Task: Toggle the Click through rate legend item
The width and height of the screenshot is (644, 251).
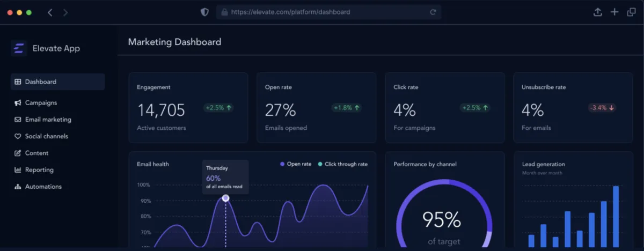Action: click(x=342, y=164)
